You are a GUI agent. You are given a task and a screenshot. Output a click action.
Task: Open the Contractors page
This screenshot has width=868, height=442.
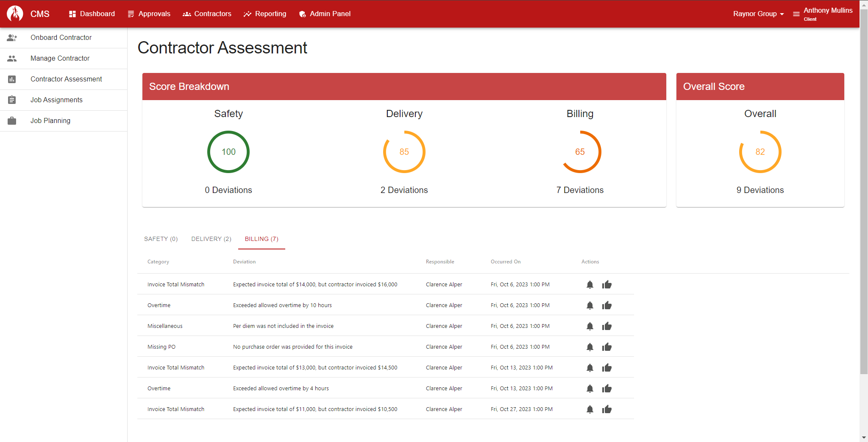[207, 14]
